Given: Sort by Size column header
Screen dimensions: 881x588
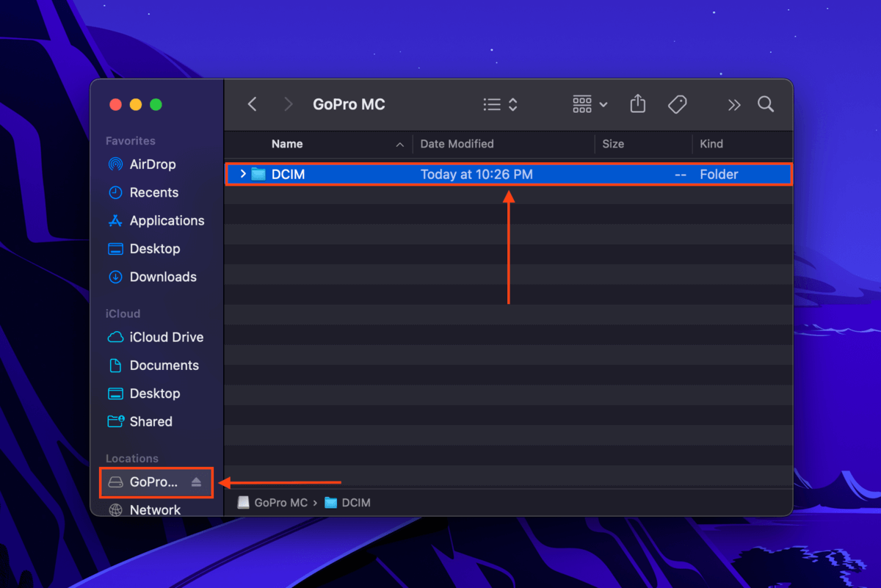Looking at the screenshot, I should pos(613,144).
